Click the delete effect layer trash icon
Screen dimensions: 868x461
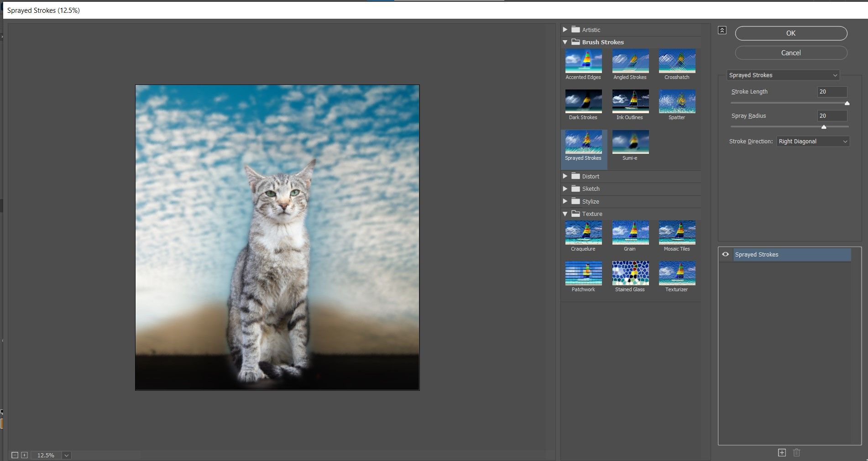point(796,452)
